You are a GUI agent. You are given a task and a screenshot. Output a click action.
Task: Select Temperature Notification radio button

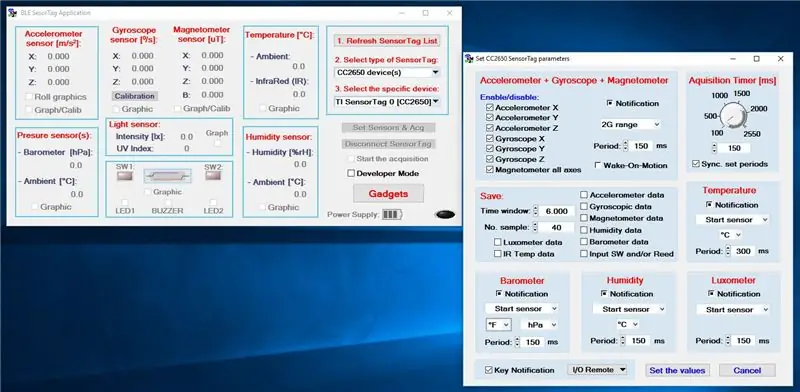click(709, 205)
